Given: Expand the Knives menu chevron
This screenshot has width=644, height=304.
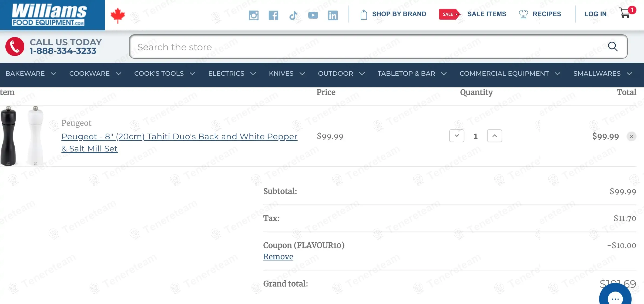Looking at the screenshot, I should tap(302, 74).
